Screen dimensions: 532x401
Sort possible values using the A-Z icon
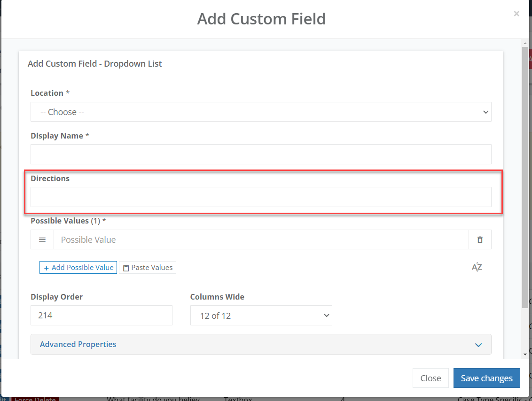[477, 267]
